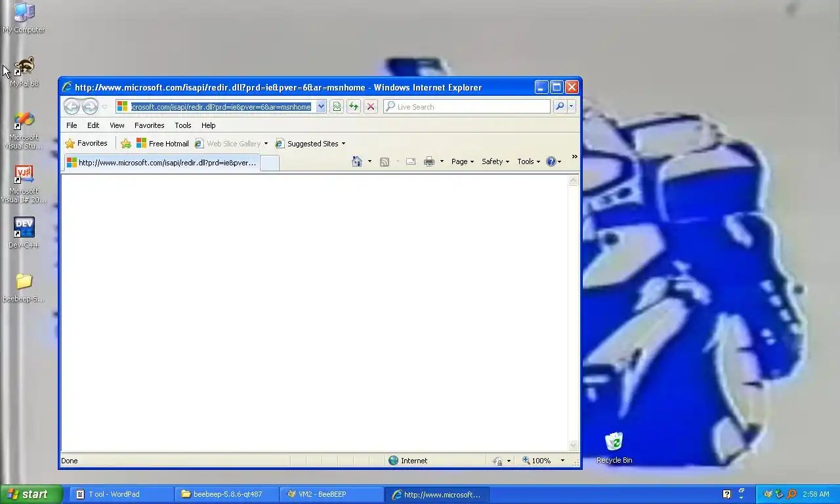840x504 pixels.
Task: Switch to VM2 - BeeBEEP taskbar button
Action: pos(332,494)
